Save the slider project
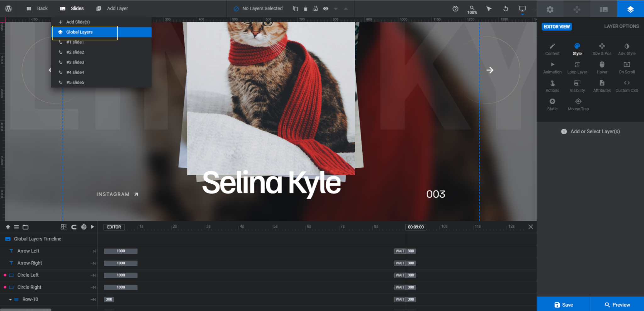This screenshot has height=311, width=644. pos(563,304)
